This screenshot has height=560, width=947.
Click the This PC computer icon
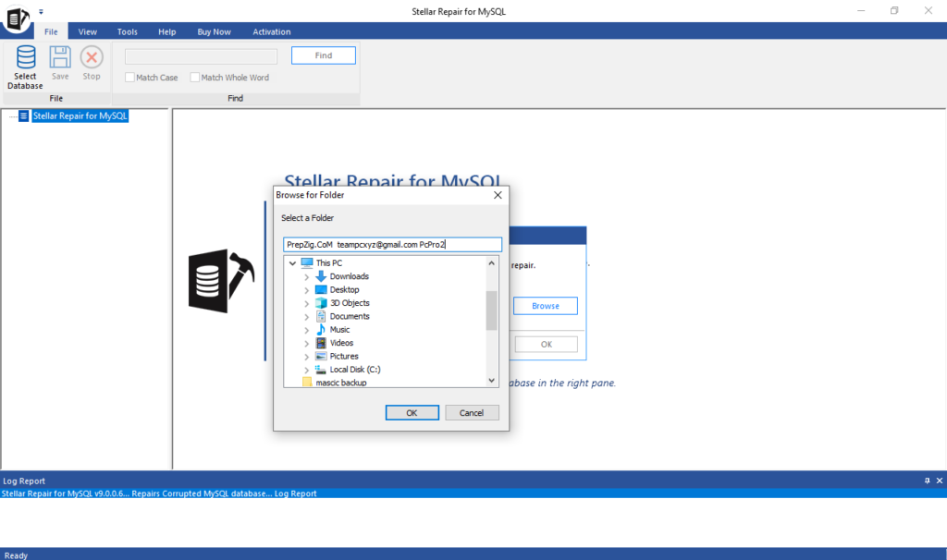(307, 263)
